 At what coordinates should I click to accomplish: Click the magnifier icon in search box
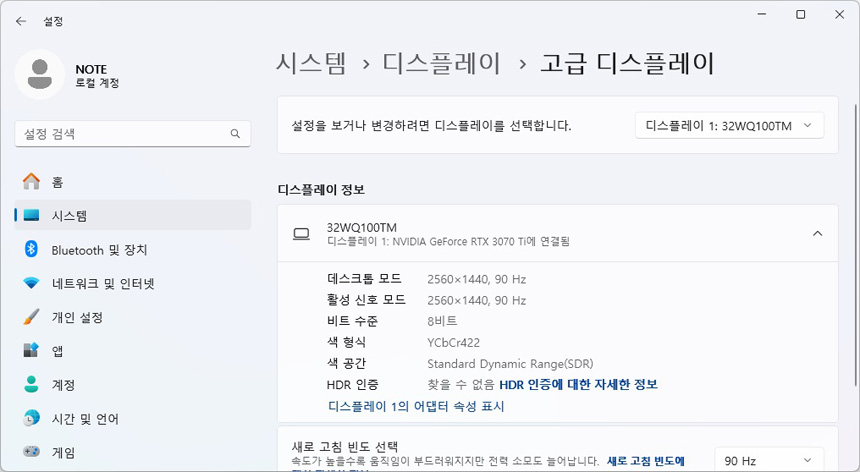pyautogui.click(x=235, y=133)
